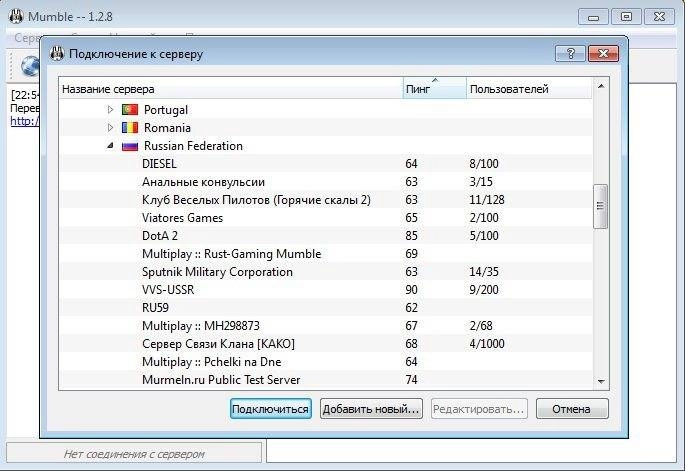
Task: Click the 14/35 users value for Sputnik
Action: (484, 272)
